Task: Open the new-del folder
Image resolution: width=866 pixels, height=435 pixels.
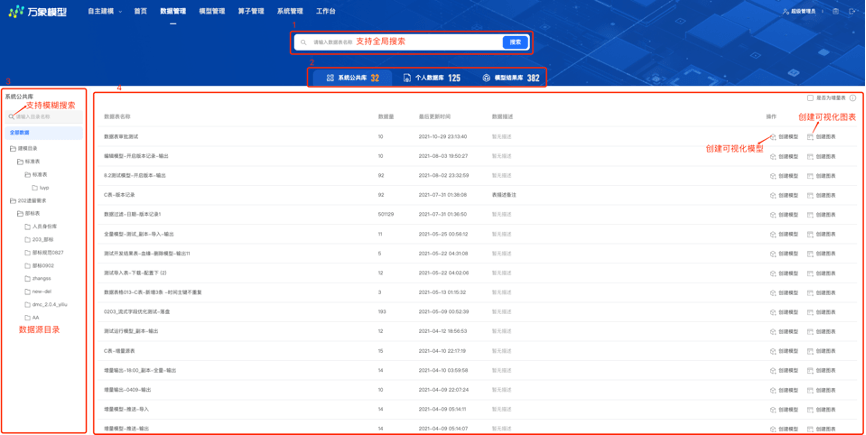Action: click(x=38, y=291)
